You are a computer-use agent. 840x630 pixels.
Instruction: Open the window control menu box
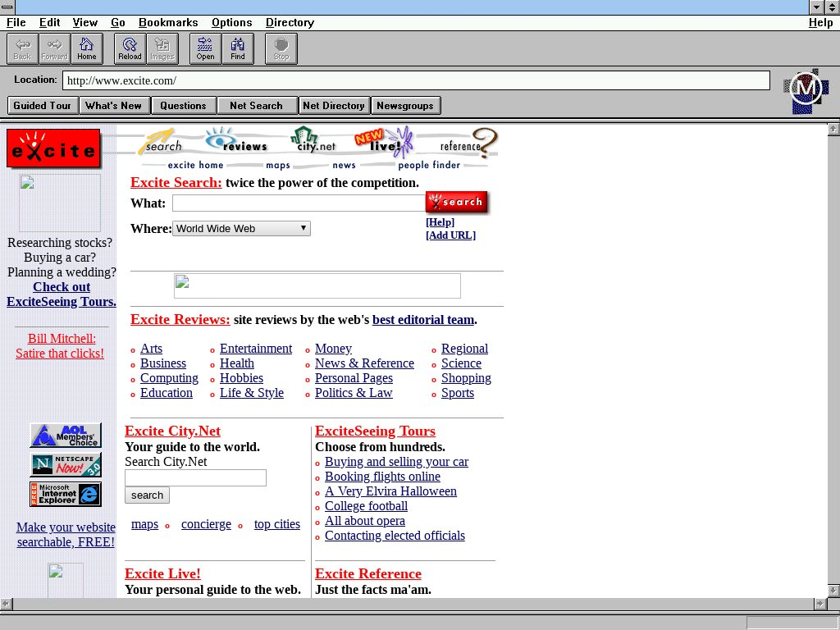[x=7, y=7]
